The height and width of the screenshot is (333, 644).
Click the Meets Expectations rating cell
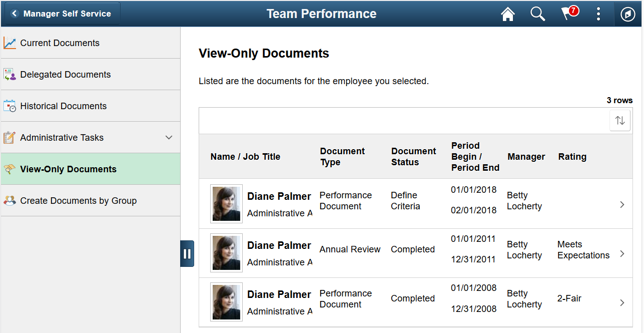583,250
